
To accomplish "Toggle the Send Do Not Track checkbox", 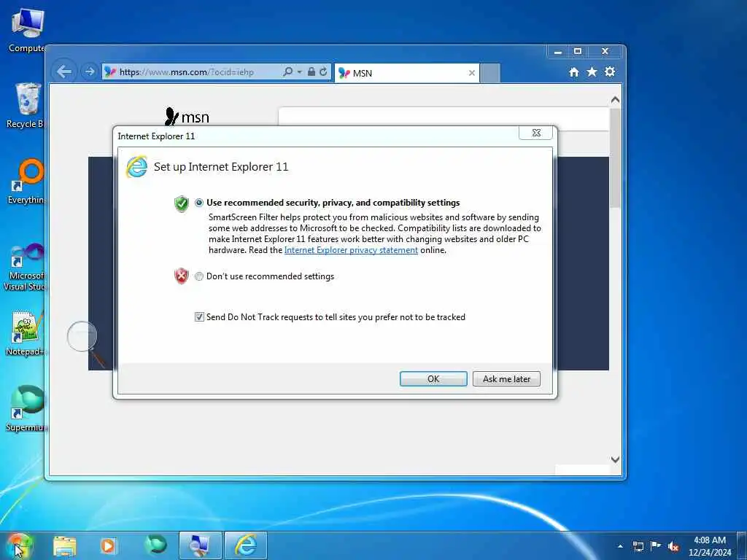I will click(199, 317).
